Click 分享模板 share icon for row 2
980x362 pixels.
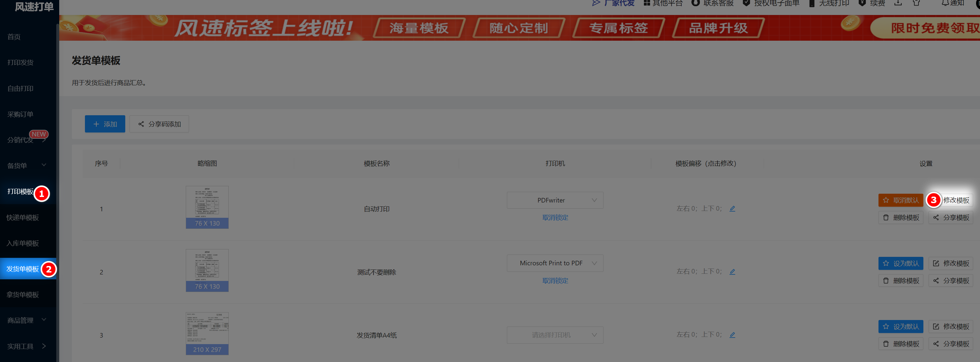click(951, 281)
